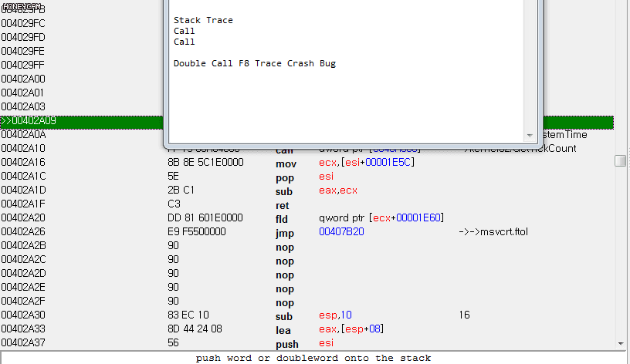The width and height of the screenshot is (630, 364).
Task: Click address 00402A00 in the list
Action: [x=23, y=79]
